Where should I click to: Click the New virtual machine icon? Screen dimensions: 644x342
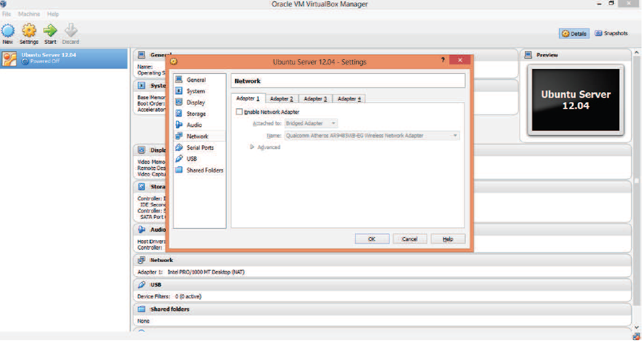tap(8, 31)
